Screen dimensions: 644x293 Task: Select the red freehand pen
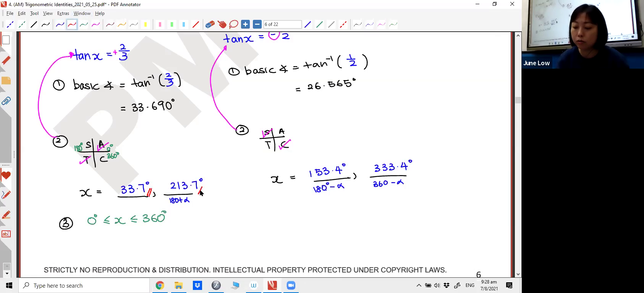coord(72,24)
